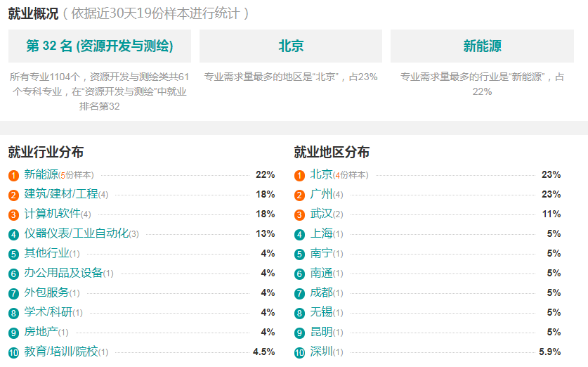Screen dimensions: 588x367
Task: Open the 建筑/建材/工程 industry link
Action: click(x=61, y=193)
